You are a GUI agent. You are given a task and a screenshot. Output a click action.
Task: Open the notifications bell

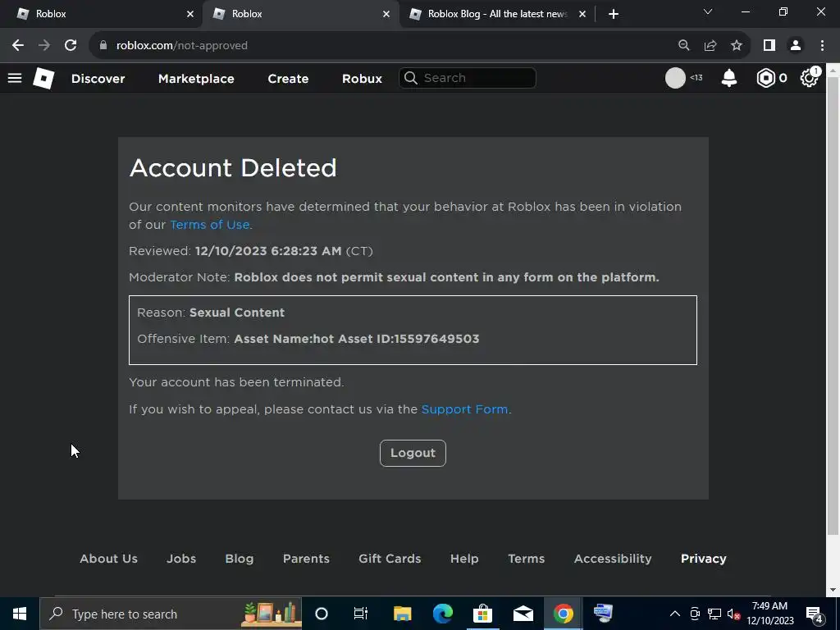click(x=729, y=78)
